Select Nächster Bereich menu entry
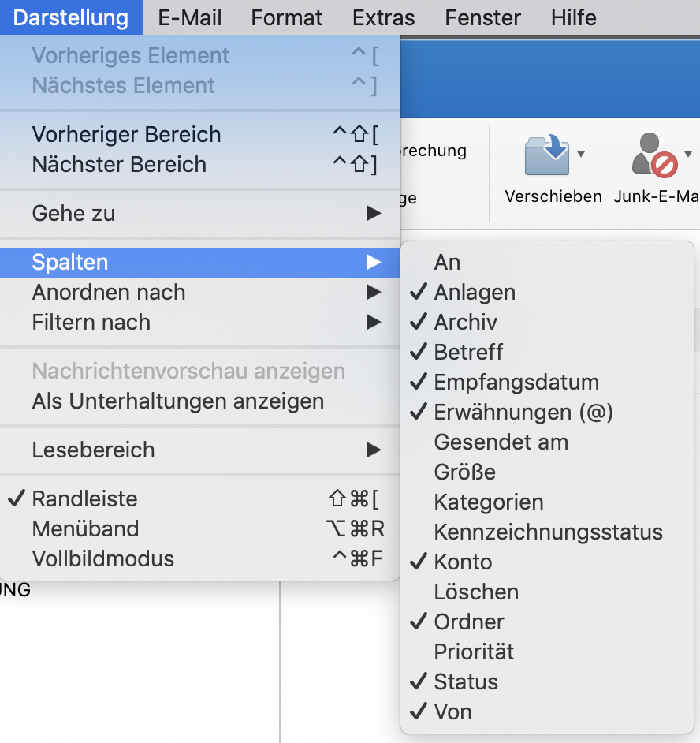Screen dimensions: 700x743 click(200, 164)
